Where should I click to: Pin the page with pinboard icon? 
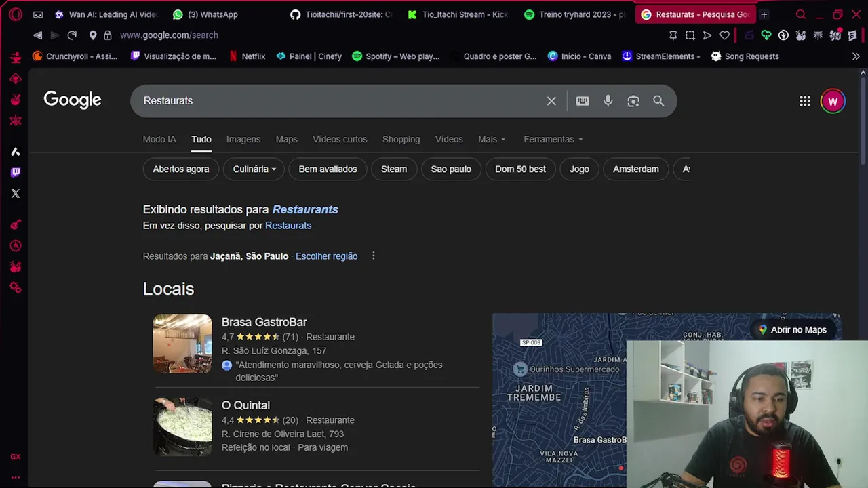pyautogui.click(x=673, y=35)
